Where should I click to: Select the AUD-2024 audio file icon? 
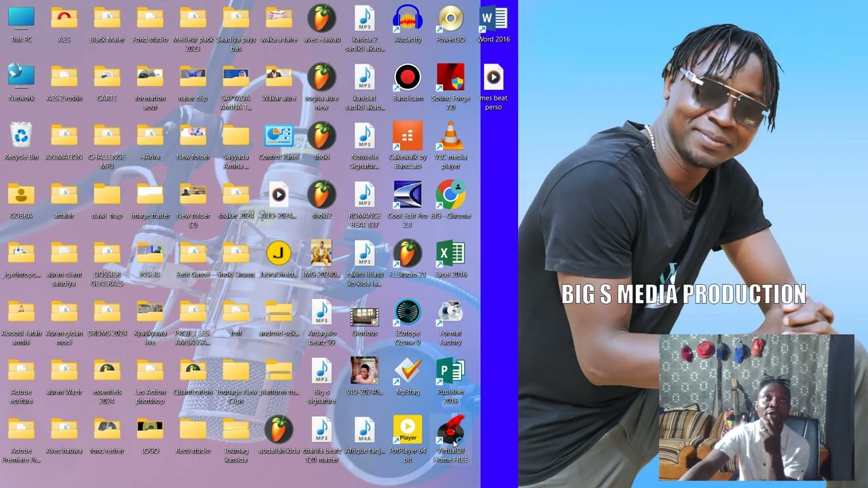coord(279,195)
